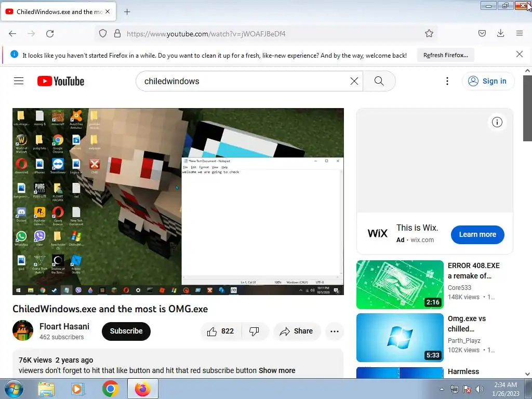Open the Floart Hasani channel avatar
The image size is (532, 399).
click(x=23, y=330)
